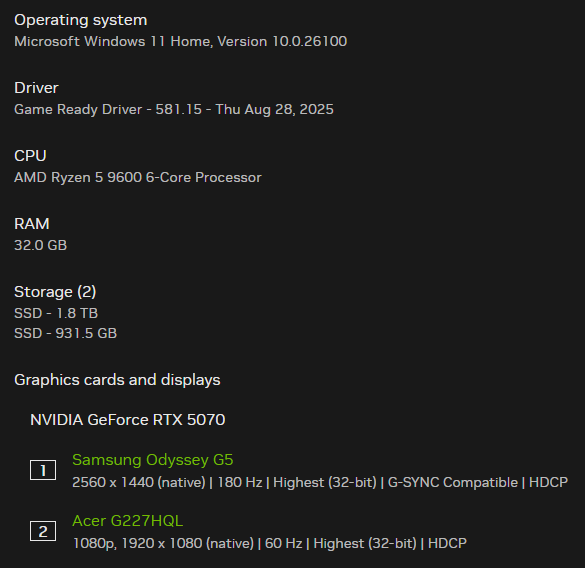Select the Windows 11 Home version text
This screenshot has height=568, width=585.
(181, 41)
